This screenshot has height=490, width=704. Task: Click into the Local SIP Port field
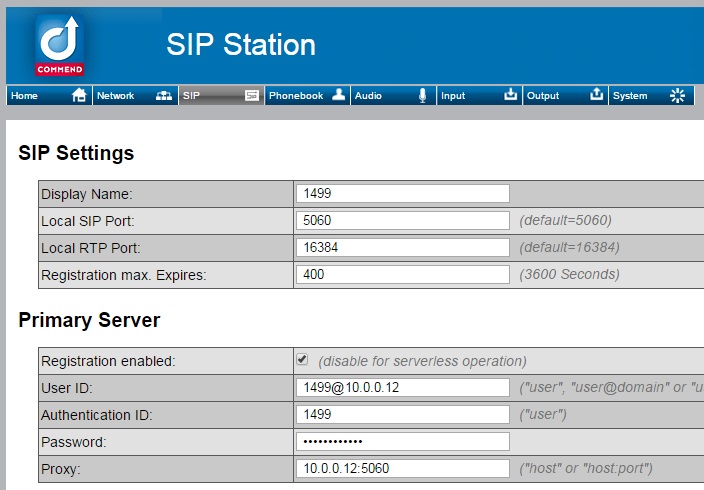pos(402,221)
